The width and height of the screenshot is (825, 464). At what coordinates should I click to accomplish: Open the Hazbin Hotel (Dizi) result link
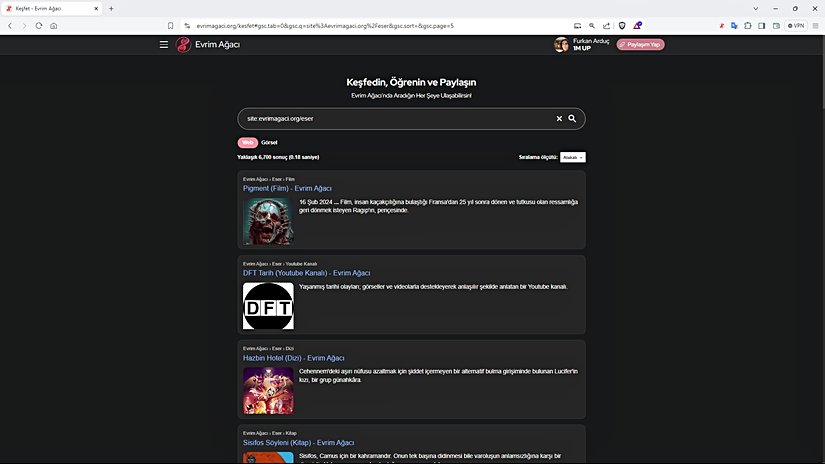pos(293,358)
